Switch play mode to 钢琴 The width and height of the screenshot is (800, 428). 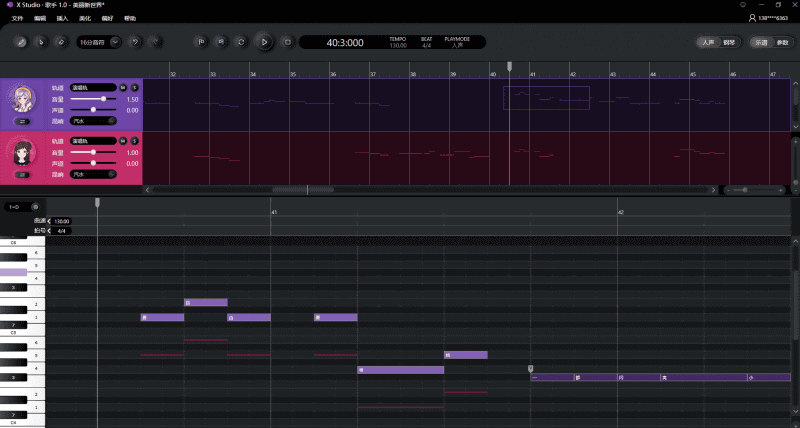(x=729, y=42)
